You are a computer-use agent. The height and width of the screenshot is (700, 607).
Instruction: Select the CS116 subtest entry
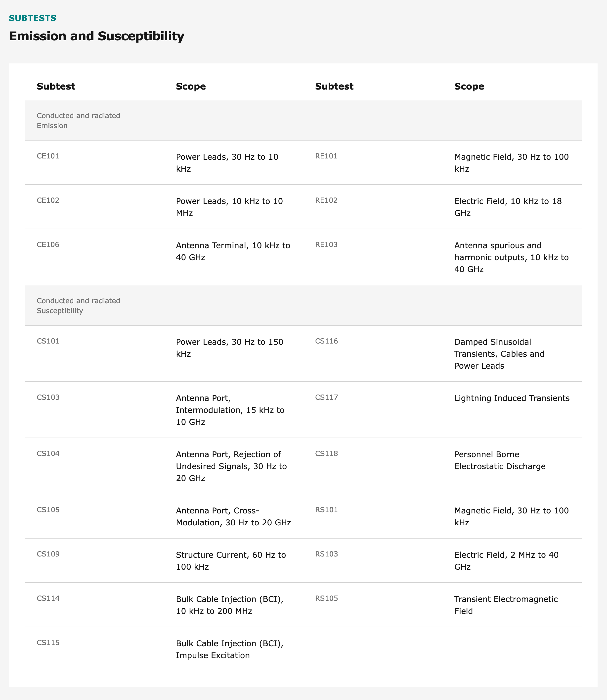[327, 341]
